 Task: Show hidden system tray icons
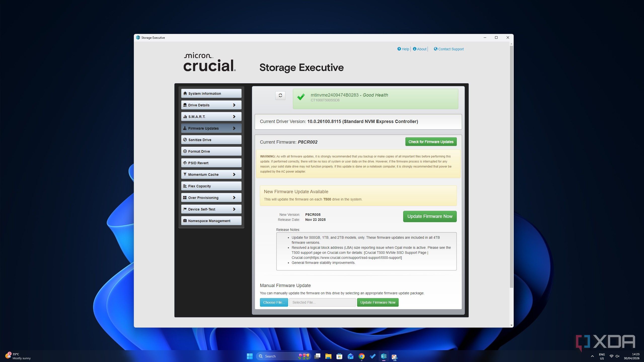pos(592,356)
